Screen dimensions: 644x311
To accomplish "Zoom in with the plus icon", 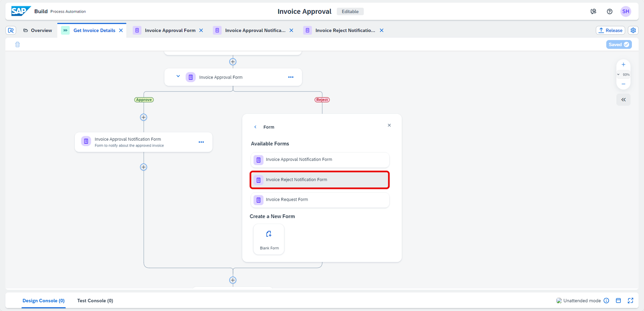I will (x=623, y=65).
